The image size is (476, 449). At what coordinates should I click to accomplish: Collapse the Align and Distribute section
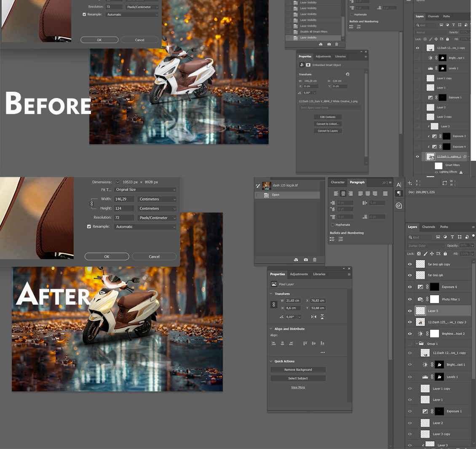(x=271, y=329)
